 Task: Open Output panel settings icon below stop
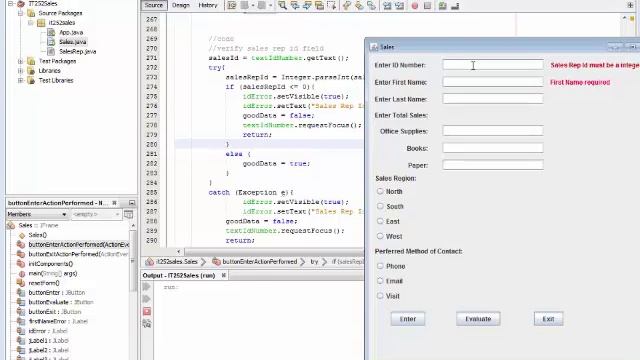click(x=147, y=324)
